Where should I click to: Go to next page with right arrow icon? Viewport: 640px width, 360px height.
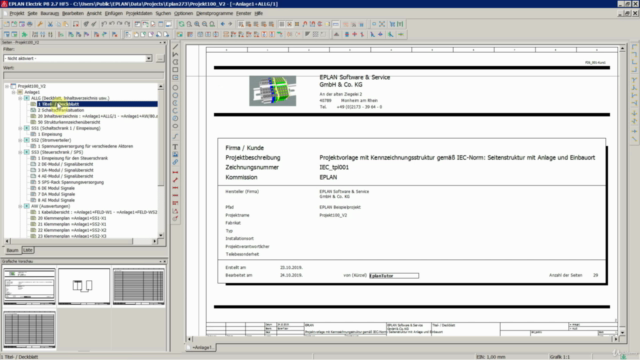[230, 24]
